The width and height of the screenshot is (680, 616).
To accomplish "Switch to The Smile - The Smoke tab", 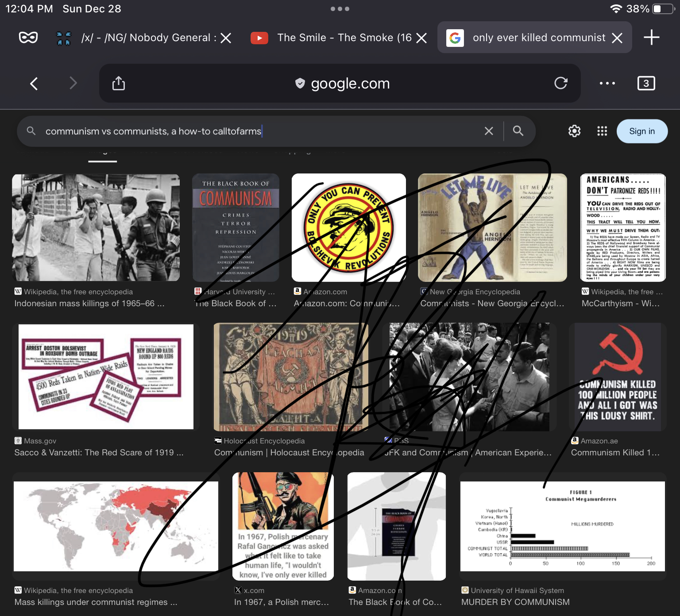I will (339, 38).
